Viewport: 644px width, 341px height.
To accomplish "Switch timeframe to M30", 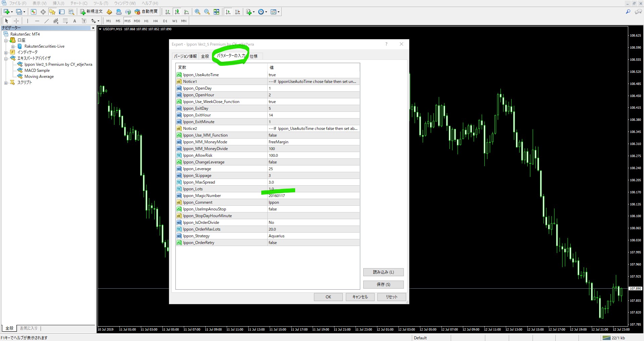I will click(x=137, y=21).
